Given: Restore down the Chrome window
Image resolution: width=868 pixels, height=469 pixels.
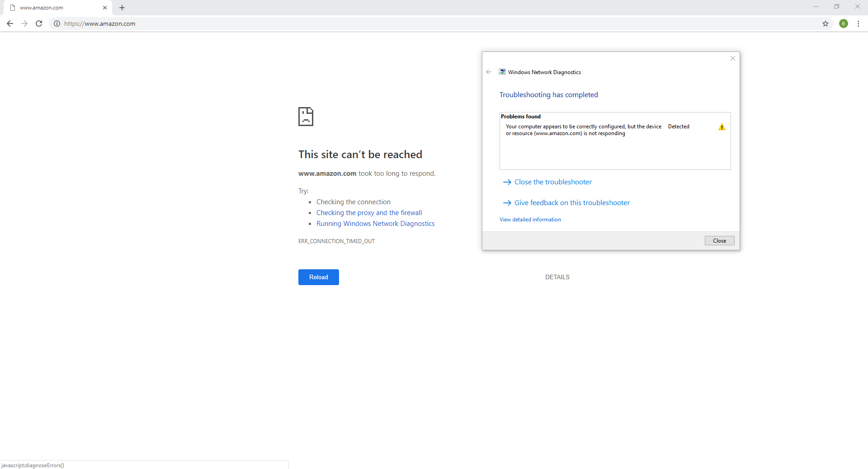Looking at the screenshot, I should click(x=837, y=7).
